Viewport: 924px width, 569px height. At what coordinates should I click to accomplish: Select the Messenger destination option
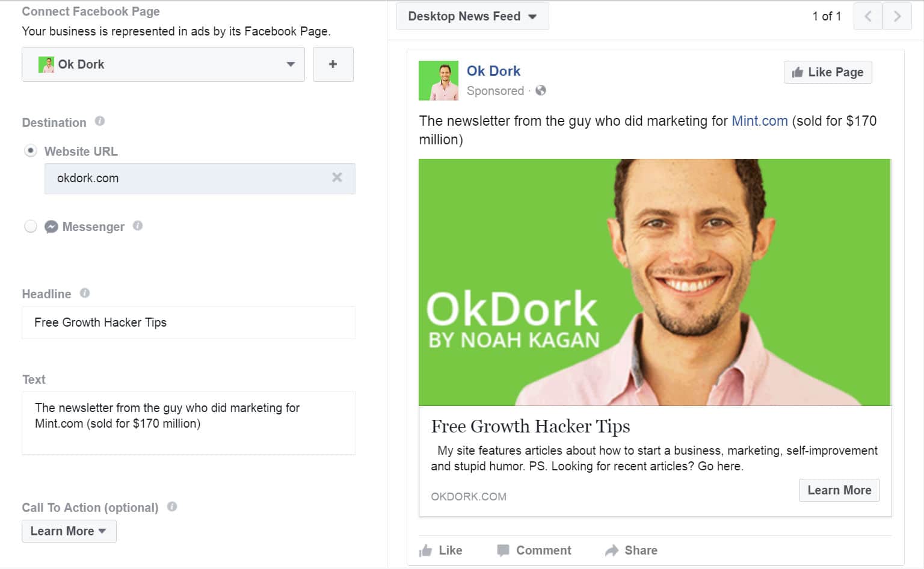[x=30, y=226]
